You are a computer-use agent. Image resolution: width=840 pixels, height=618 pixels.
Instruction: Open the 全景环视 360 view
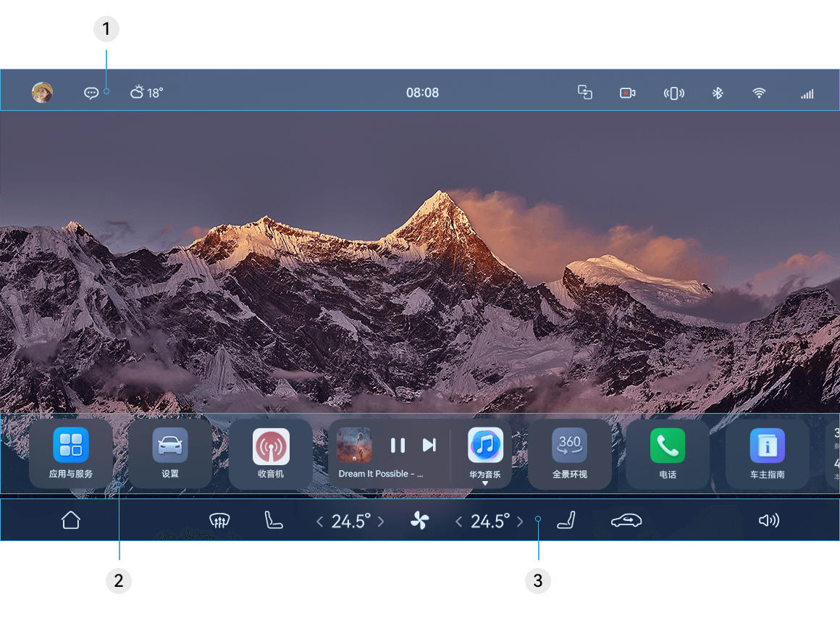[570, 446]
